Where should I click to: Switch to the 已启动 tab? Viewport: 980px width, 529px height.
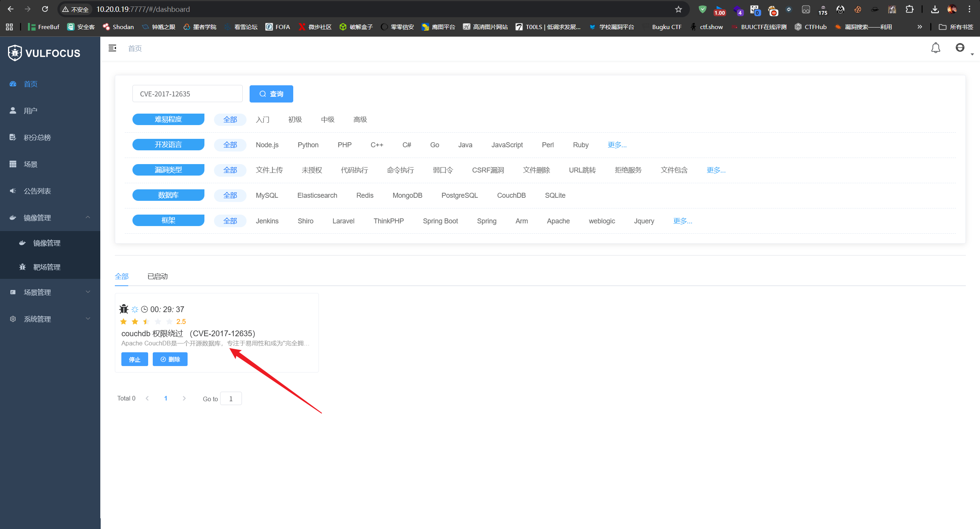[x=157, y=276]
